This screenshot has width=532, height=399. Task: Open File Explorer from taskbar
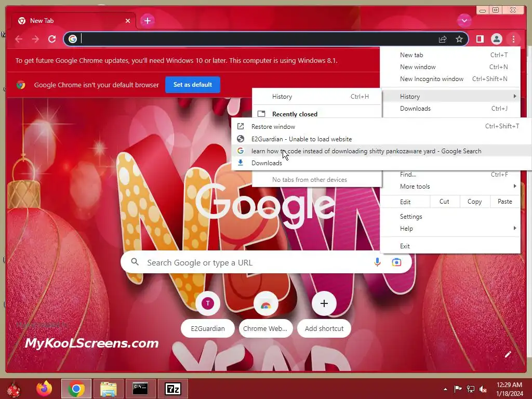click(x=108, y=389)
